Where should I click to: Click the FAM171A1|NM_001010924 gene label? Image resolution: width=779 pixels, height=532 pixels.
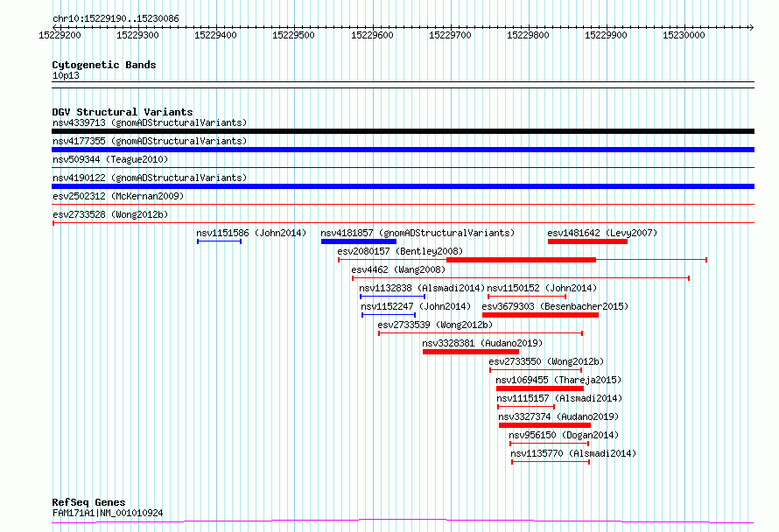(108, 513)
